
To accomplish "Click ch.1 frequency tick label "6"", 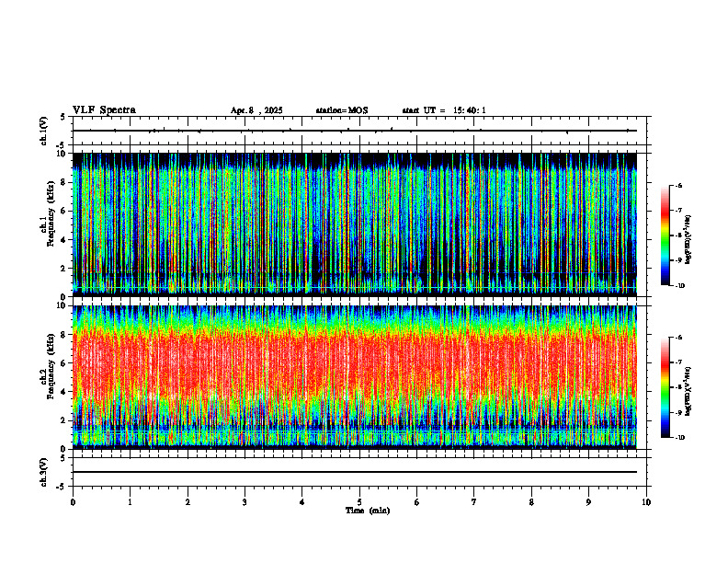I will tap(63, 211).
